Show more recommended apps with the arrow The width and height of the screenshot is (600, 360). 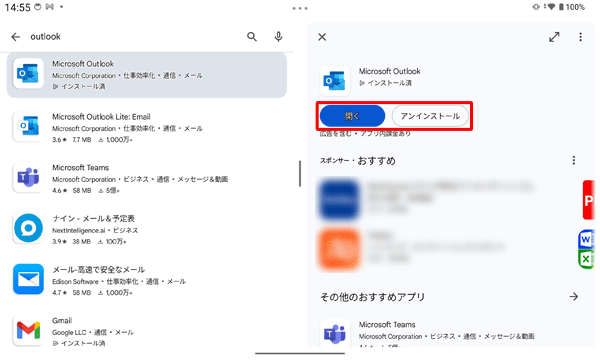pos(574,296)
